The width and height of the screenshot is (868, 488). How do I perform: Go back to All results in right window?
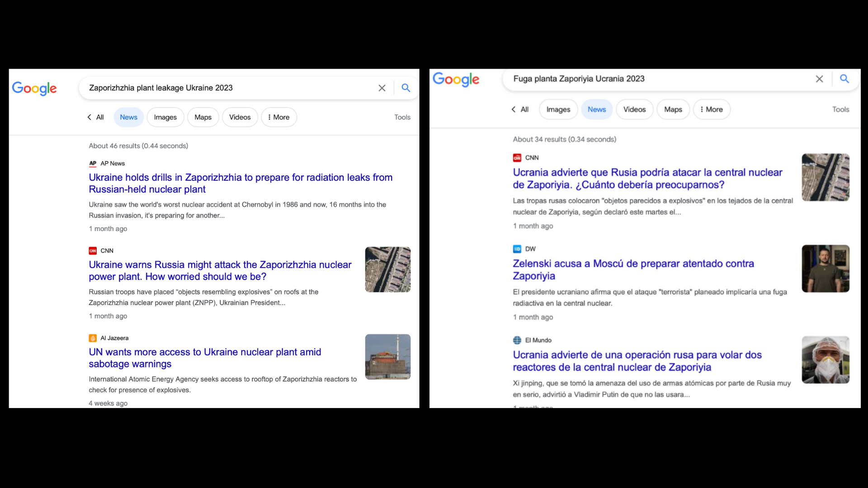(x=520, y=109)
